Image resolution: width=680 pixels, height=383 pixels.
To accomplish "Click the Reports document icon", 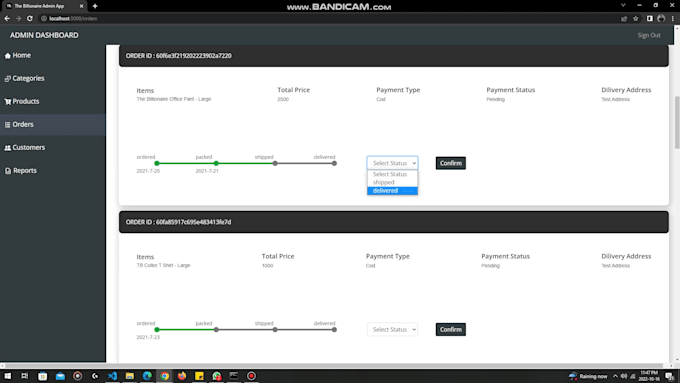I will (x=8, y=171).
